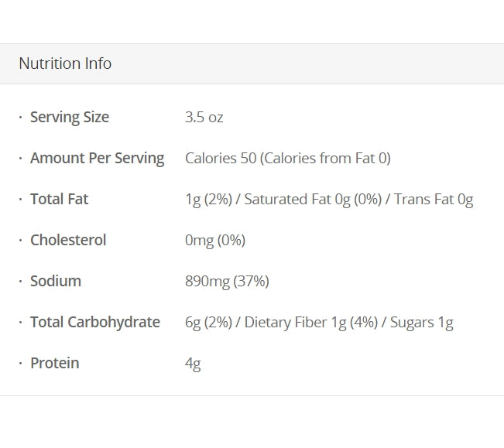504x448 pixels.
Task: Click the Protein label
Action: 54,364
